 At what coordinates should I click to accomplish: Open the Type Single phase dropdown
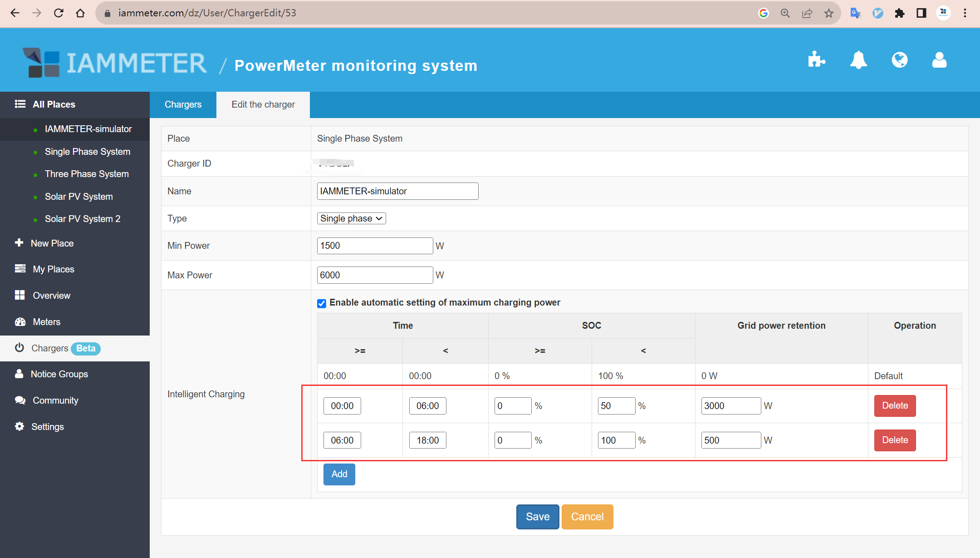pyautogui.click(x=351, y=218)
